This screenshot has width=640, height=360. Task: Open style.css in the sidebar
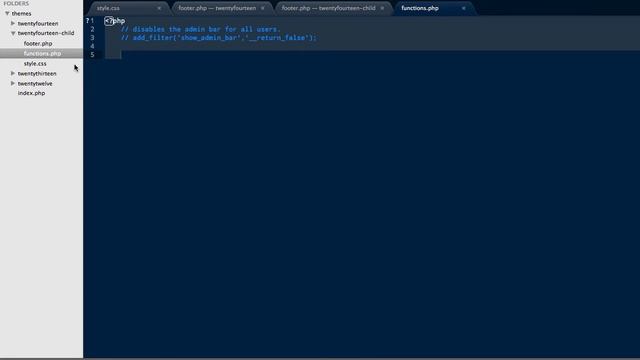coord(35,64)
